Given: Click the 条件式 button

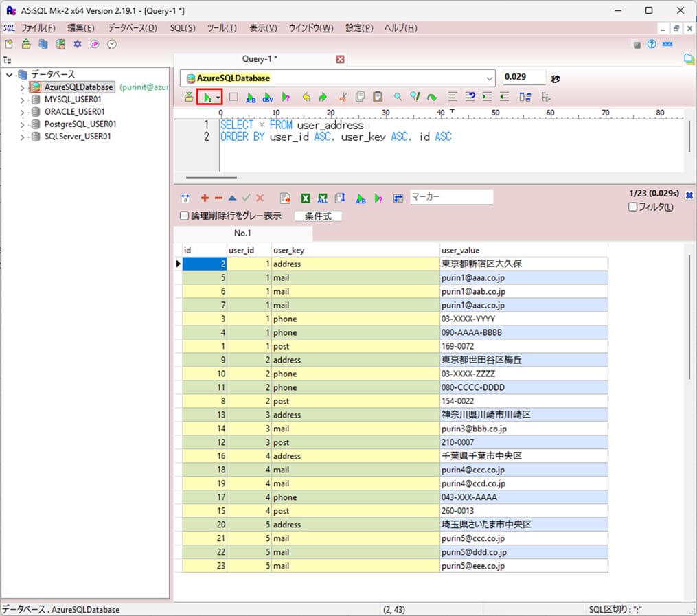Looking at the screenshot, I should click(318, 216).
